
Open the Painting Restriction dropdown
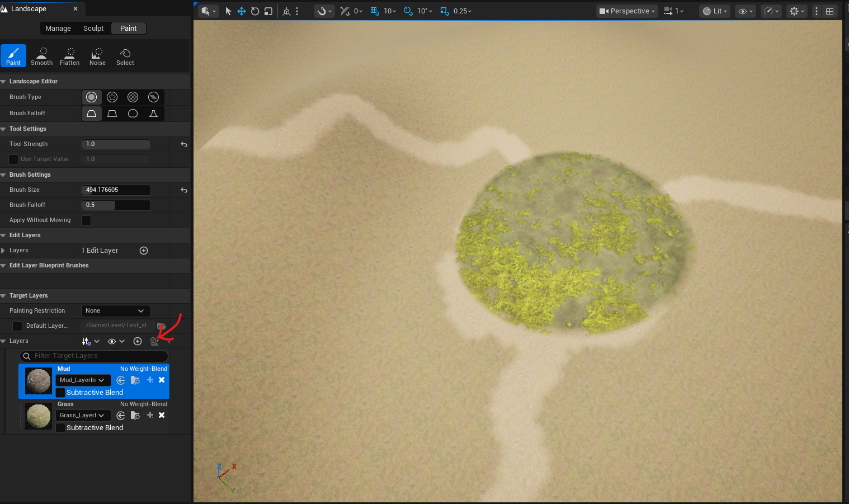(x=115, y=311)
